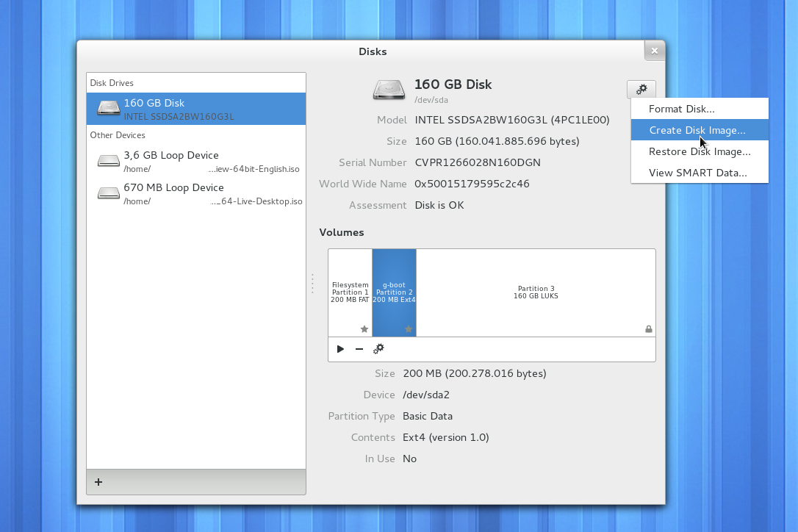Click the 670 MB Loop Device icon

(x=109, y=193)
